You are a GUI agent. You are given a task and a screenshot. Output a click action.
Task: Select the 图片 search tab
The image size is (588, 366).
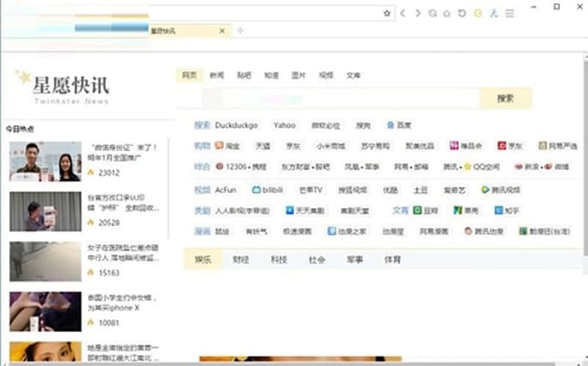point(298,75)
